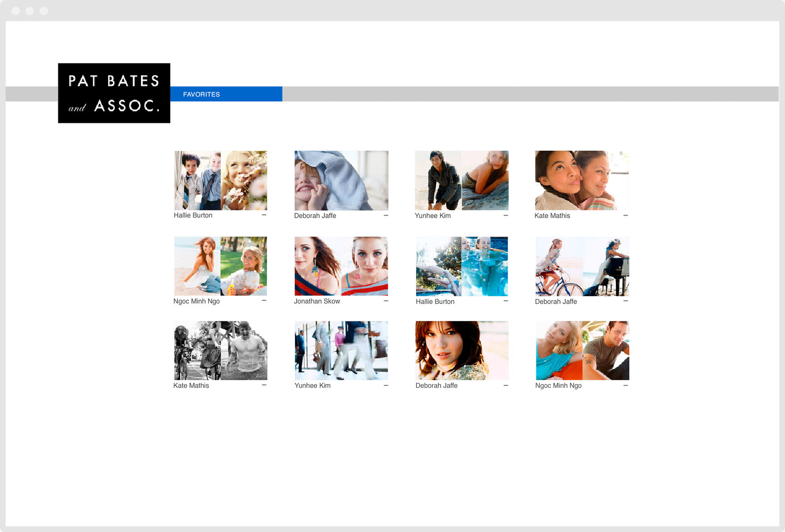This screenshot has width=785, height=532.
Task: Click minus beside Yunhee Kim beach couple photo
Action: pyautogui.click(x=506, y=215)
